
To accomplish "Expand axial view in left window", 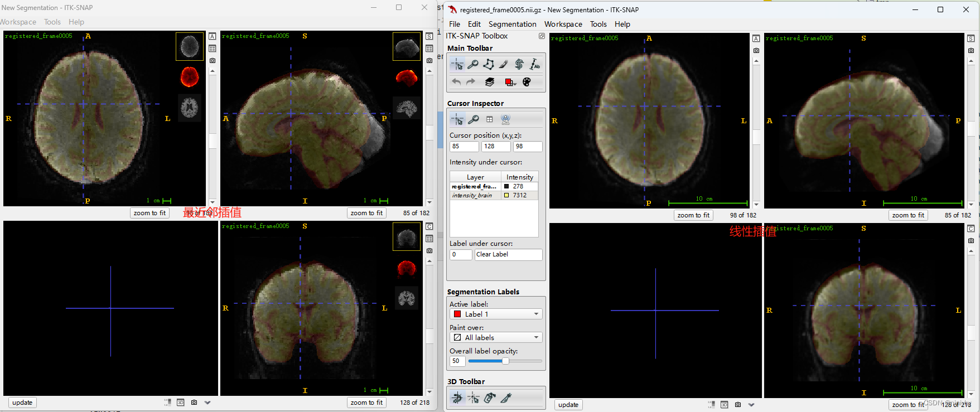I will tap(212, 36).
